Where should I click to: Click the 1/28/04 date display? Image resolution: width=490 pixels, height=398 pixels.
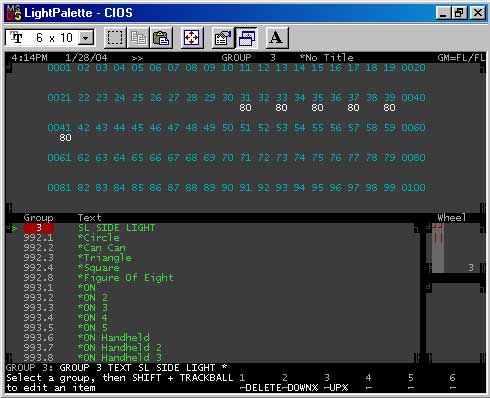tap(86, 58)
